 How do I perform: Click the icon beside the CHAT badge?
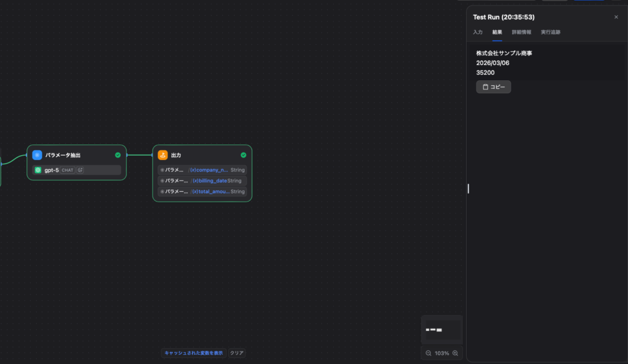click(80, 170)
